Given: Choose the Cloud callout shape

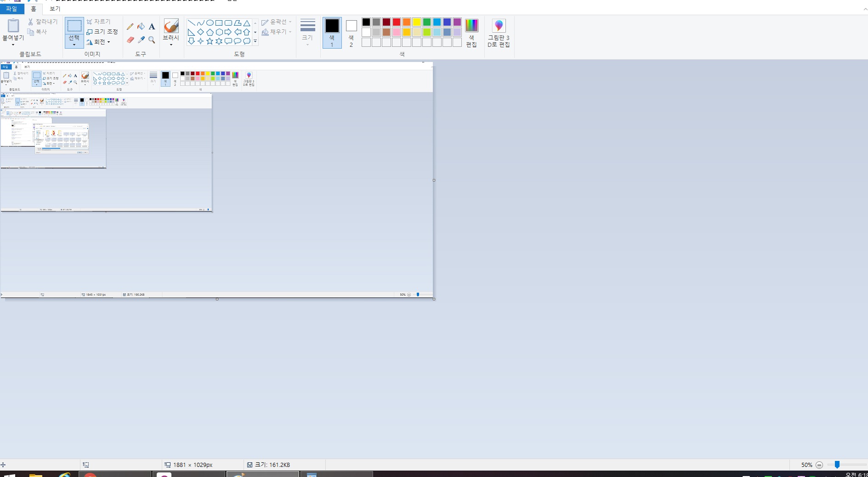Looking at the screenshot, I should click(247, 41).
